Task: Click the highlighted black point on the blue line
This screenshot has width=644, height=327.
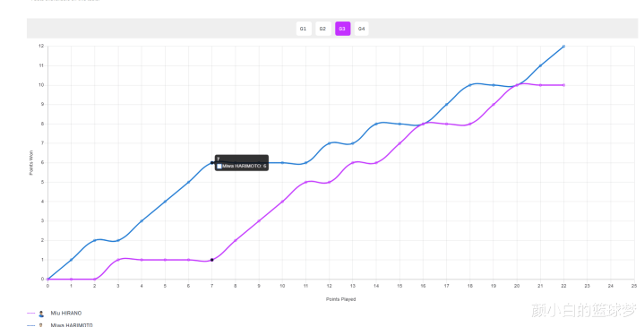Action: coord(212,163)
